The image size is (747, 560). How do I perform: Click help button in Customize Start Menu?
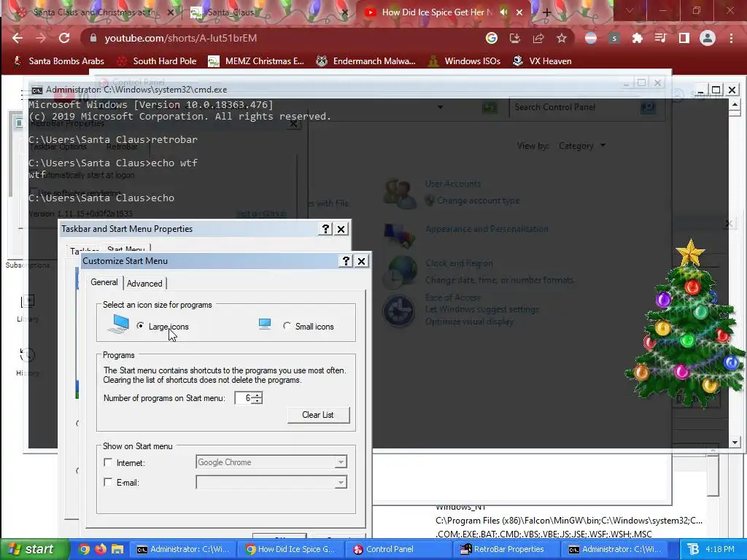346,261
